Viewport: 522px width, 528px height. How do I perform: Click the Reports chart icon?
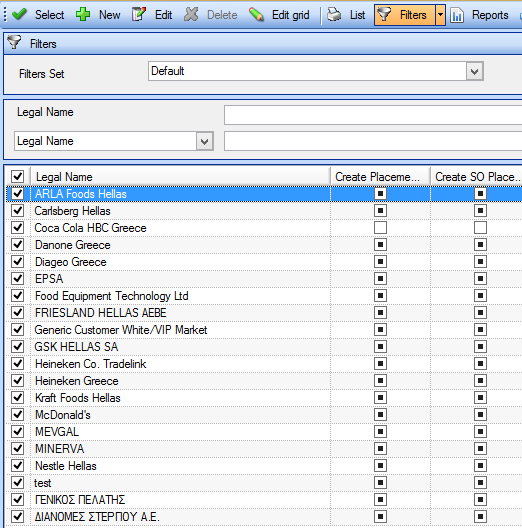457,15
